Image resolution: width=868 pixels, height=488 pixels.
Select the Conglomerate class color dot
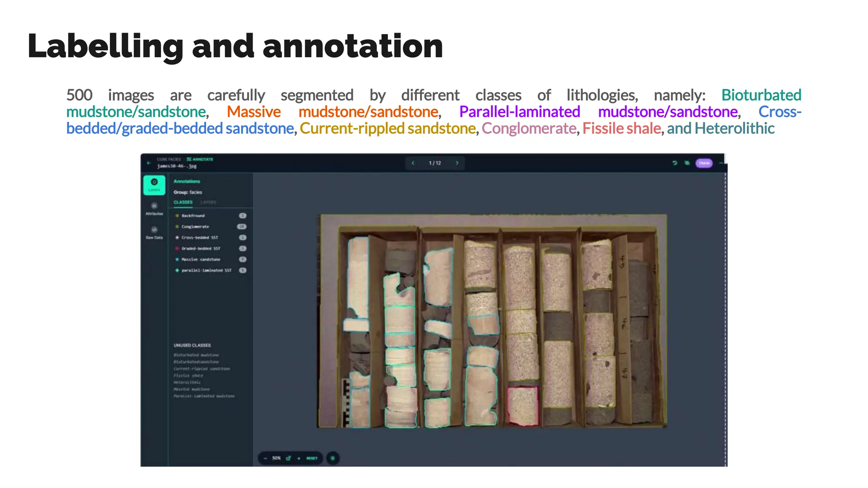click(x=177, y=227)
